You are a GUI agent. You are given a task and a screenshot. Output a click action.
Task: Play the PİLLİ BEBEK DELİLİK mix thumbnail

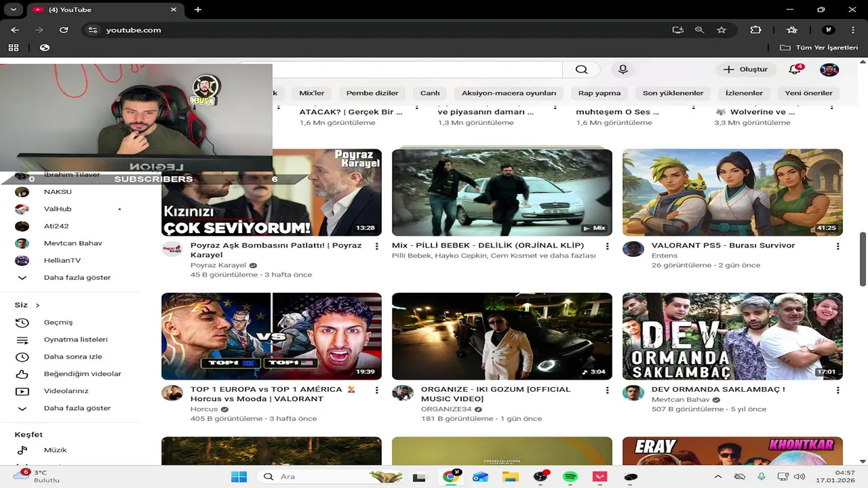(x=502, y=192)
